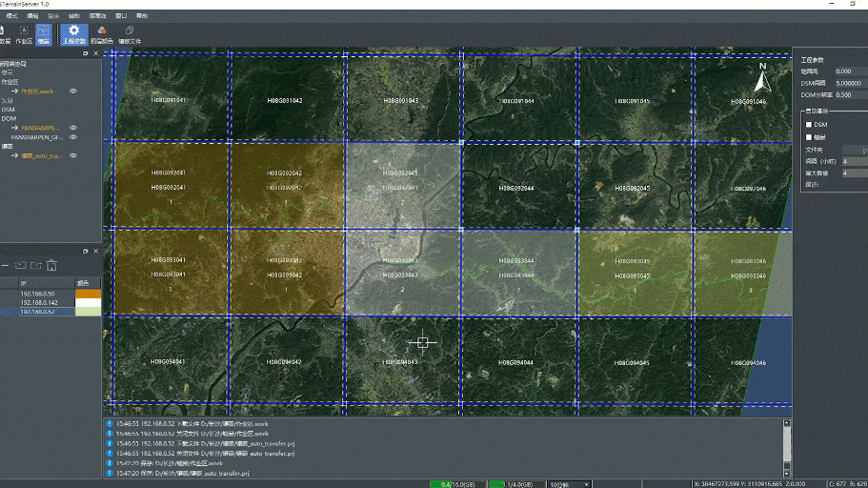Toggle visibility of 作业区.work layer

(73, 91)
